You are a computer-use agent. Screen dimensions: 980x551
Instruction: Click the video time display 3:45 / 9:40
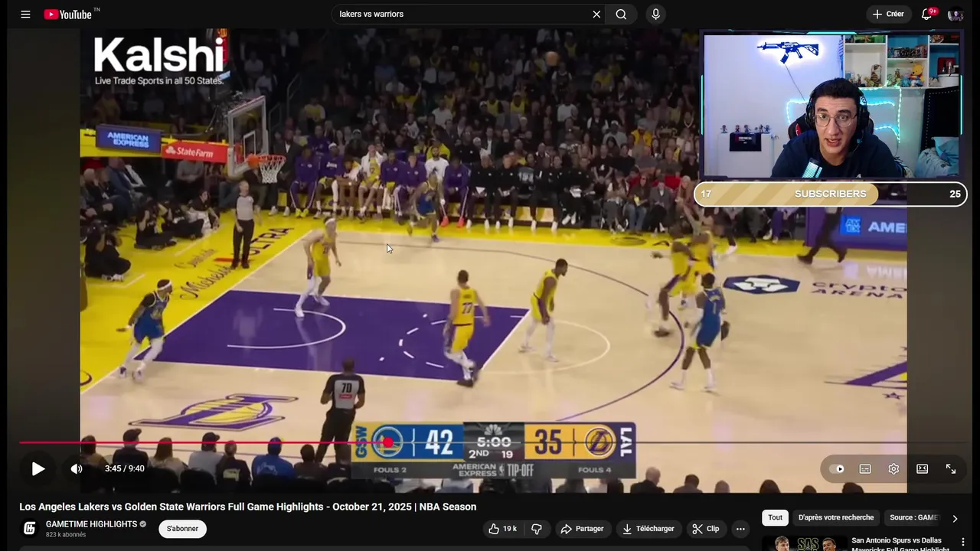coord(125,469)
